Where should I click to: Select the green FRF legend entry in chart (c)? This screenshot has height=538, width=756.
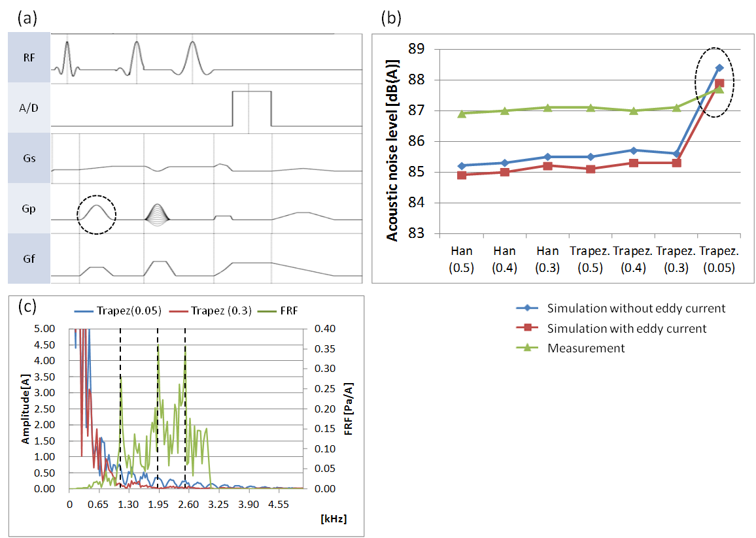[x=285, y=311]
